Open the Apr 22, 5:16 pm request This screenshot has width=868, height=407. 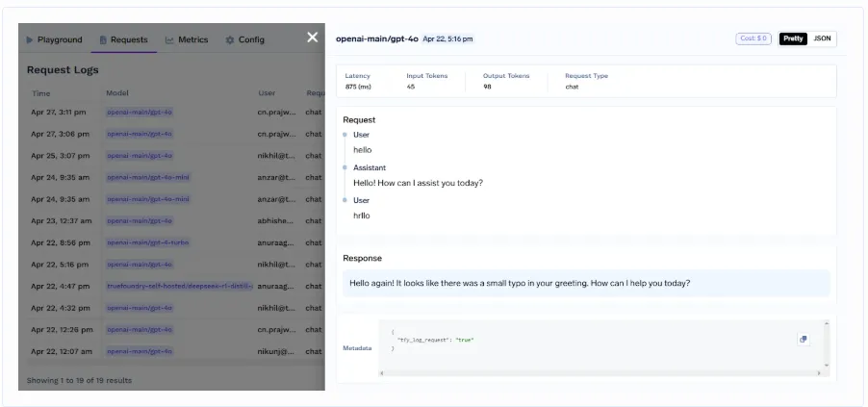pos(171,265)
